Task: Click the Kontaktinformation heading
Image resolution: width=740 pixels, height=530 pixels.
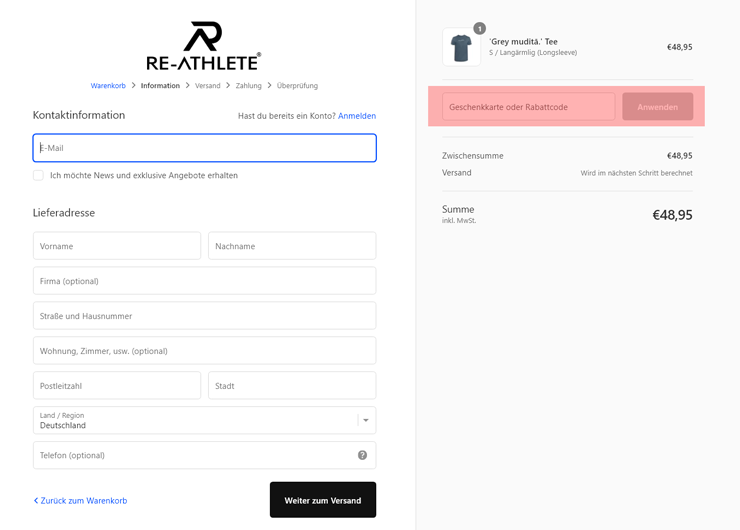Action: pos(79,115)
